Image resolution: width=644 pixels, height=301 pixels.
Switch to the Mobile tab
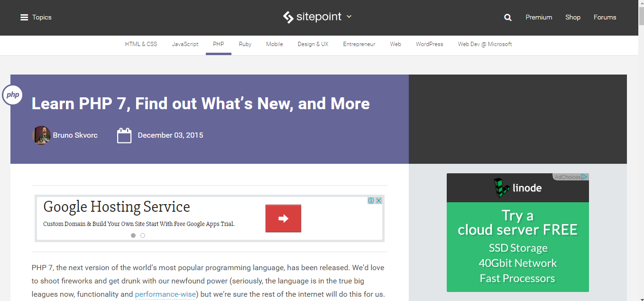click(x=275, y=44)
